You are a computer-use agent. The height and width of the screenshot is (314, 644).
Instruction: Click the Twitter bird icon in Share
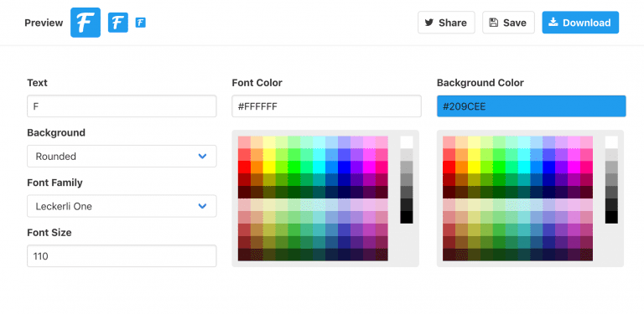[429, 23]
